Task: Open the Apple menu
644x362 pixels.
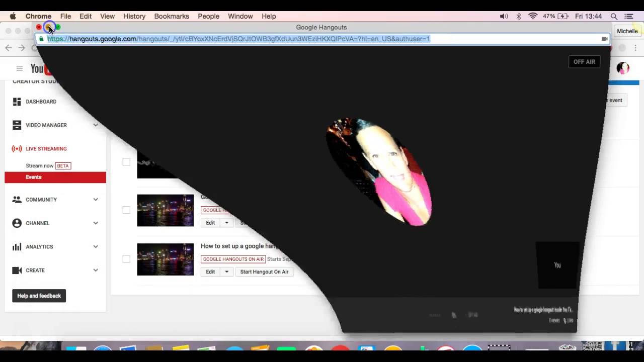Action: [x=13, y=16]
